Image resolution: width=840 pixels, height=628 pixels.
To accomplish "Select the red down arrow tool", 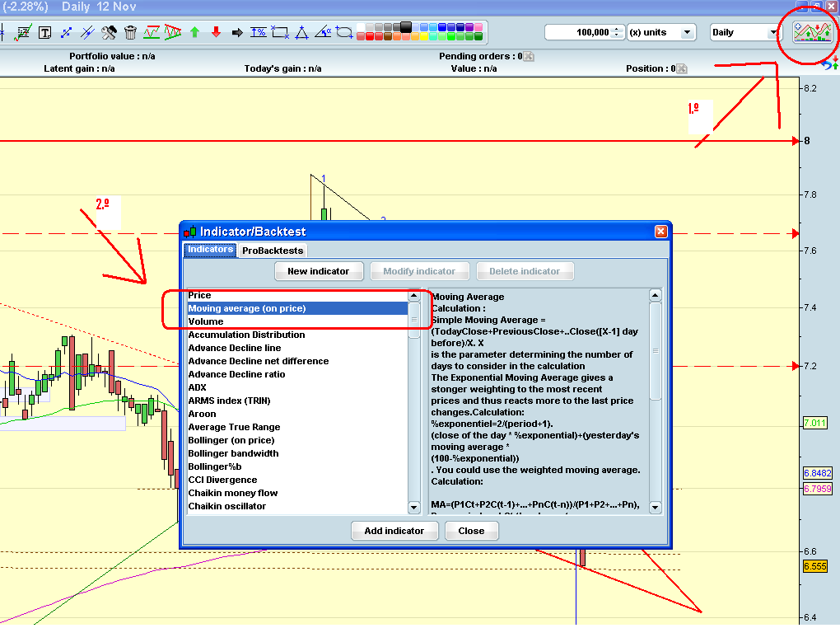I will [x=216, y=32].
